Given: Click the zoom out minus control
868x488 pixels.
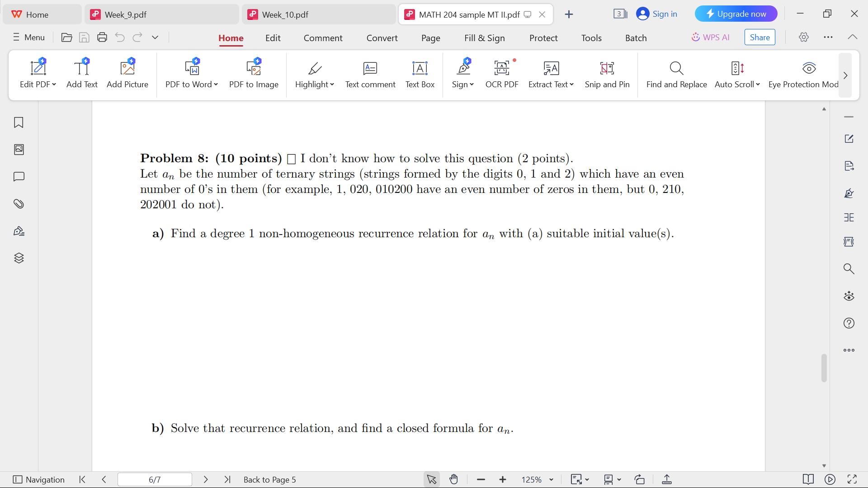Looking at the screenshot, I should [481, 479].
